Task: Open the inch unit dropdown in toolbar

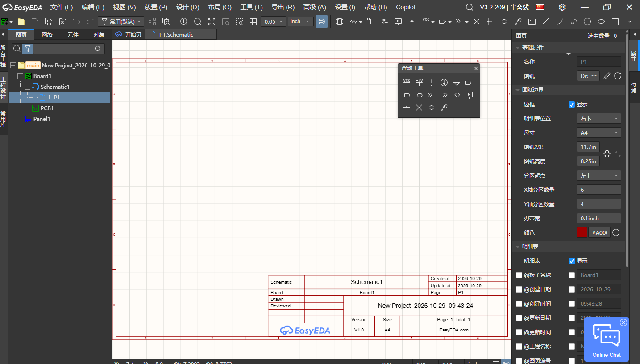Action: pyautogui.click(x=299, y=21)
